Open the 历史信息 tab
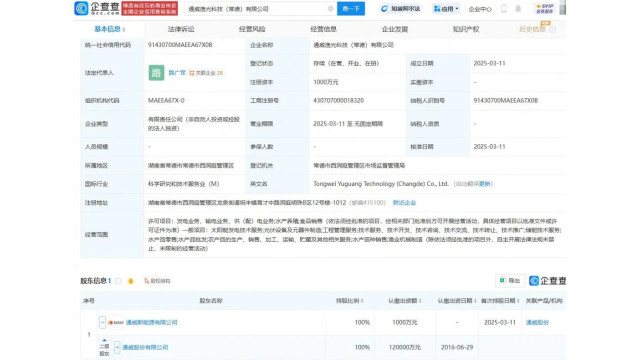This screenshot has height=360, width=640. pos(532,29)
